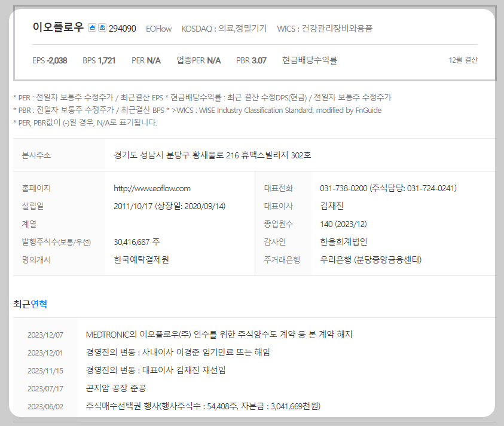Select issued shares 30,416,687 주

point(137,242)
